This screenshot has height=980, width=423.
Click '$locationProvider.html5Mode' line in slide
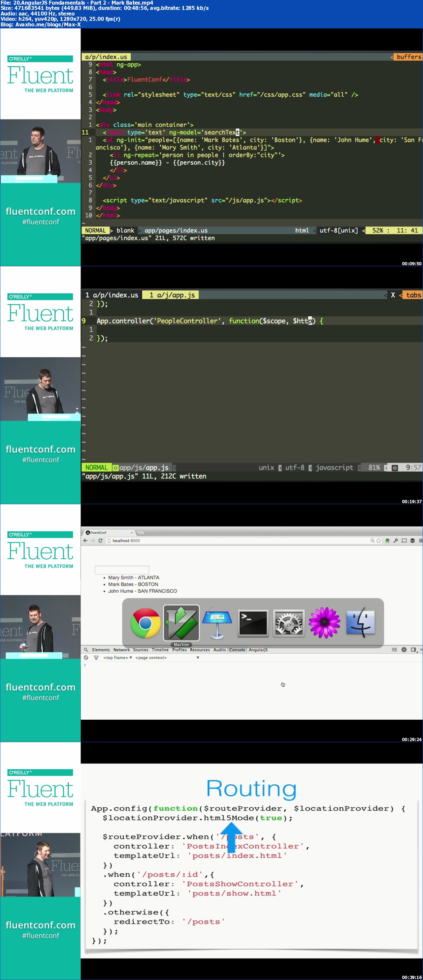pos(197,818)
